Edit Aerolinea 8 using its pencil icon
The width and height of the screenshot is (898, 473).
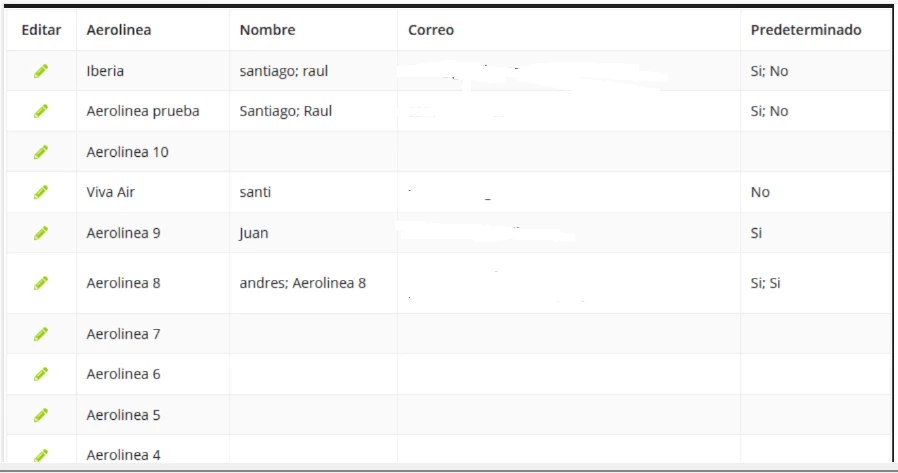coord(41,283)
